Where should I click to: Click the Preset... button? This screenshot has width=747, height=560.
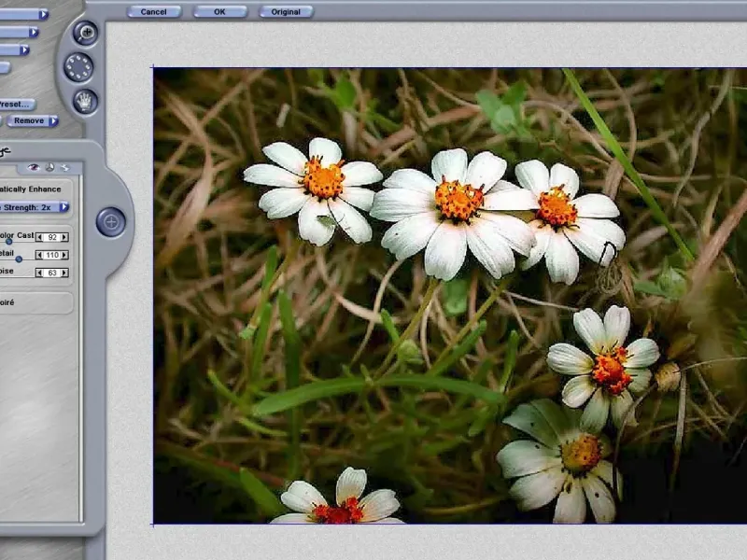18,104
